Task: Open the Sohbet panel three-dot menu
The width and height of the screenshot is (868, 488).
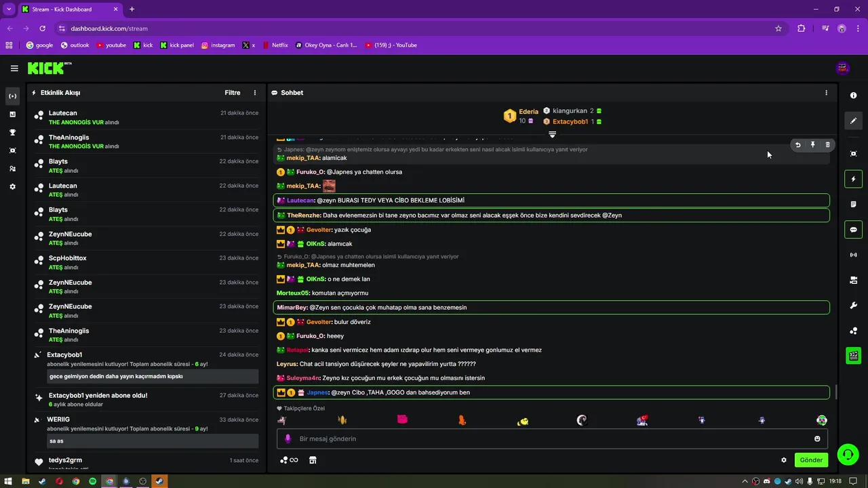Action: point(826,93)
